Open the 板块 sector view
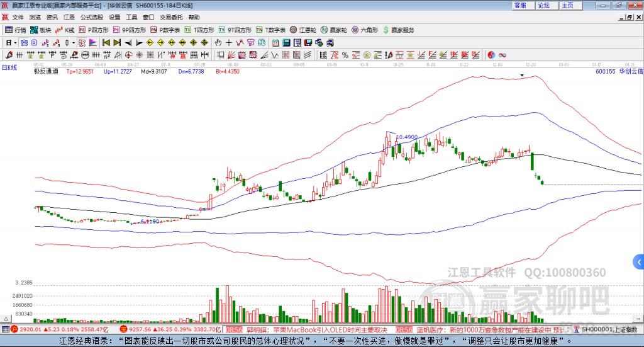 coord(41,30)
